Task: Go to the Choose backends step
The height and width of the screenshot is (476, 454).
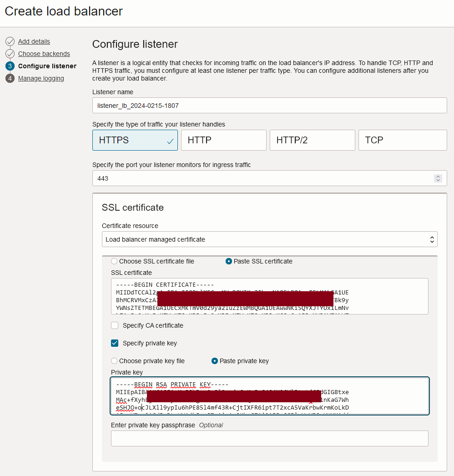Action: click(x=44, y=54)
